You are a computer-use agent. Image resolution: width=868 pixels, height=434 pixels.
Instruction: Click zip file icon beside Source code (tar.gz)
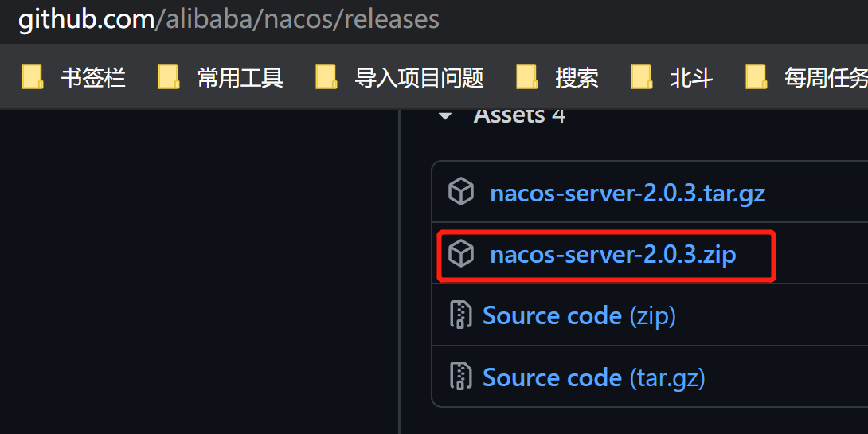point(460,376)
